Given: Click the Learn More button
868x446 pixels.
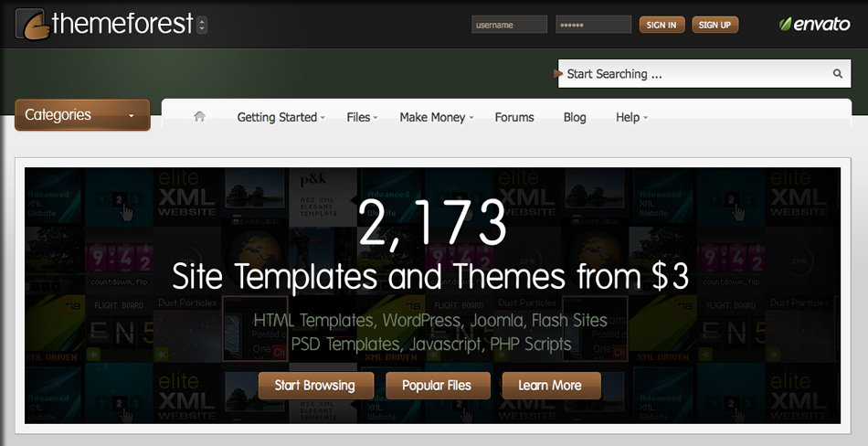Looking at the screenshot, I should (551, 386).
